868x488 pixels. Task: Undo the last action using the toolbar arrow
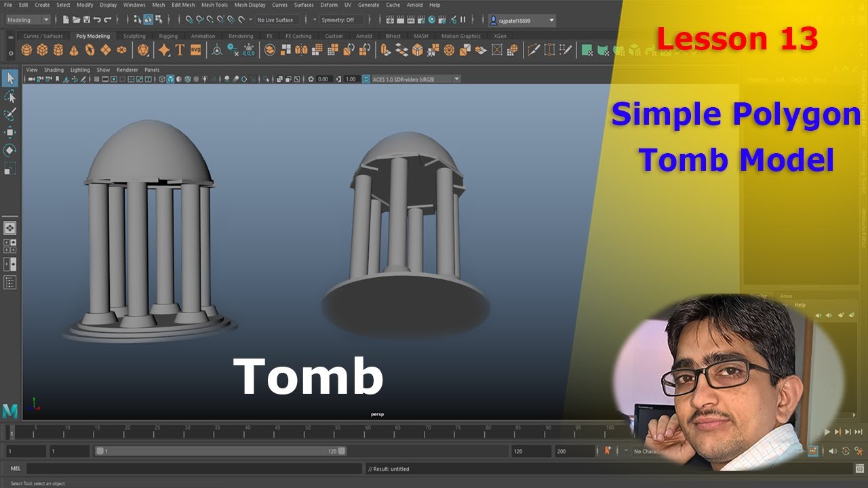coord(98,20)
